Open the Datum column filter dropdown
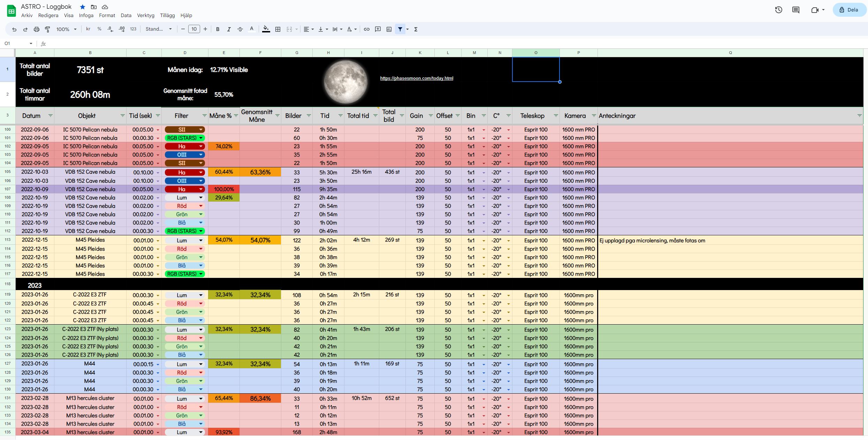The width and height of the screenshot is (868, 440). [x=50, y=116]
